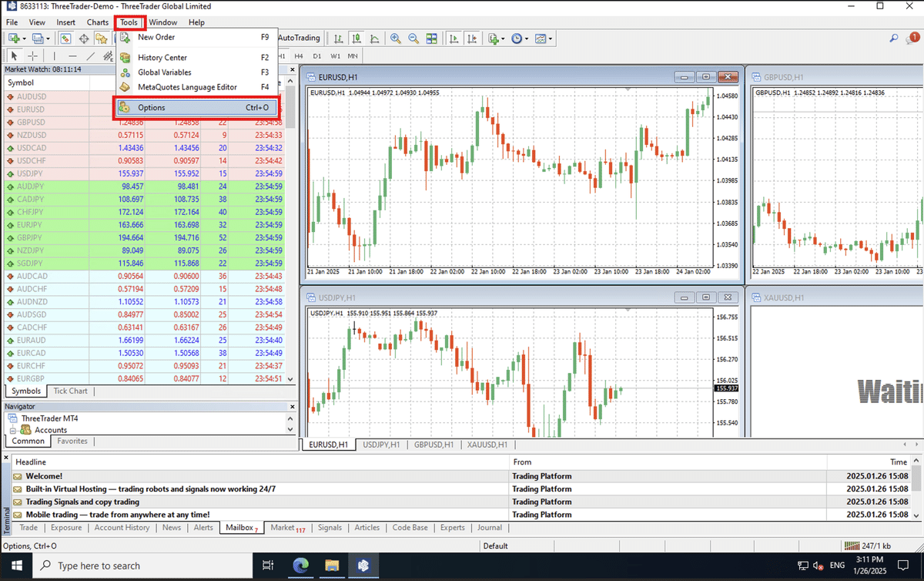Screen dimensions: 924x581
Task: Open the Account History terminal tab
Action: [122, 528]
